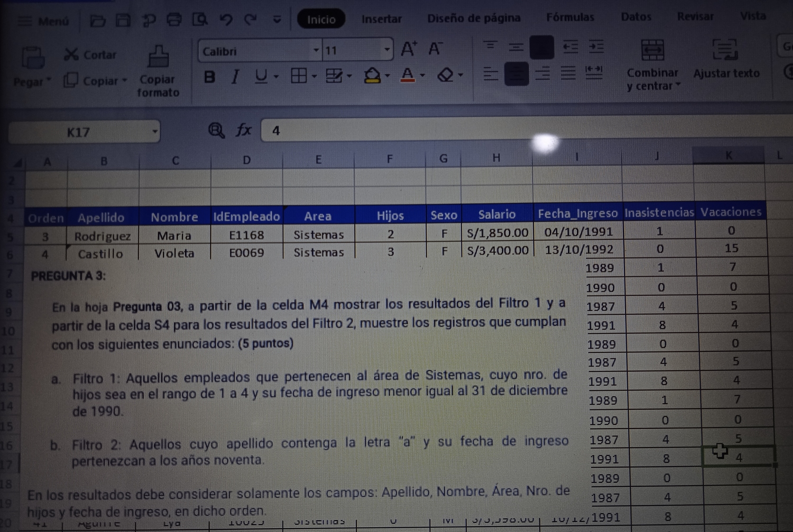
Task: Click the Fecha_Ingreso header cell
Action: pyautogui.click(x=578, y=213)
